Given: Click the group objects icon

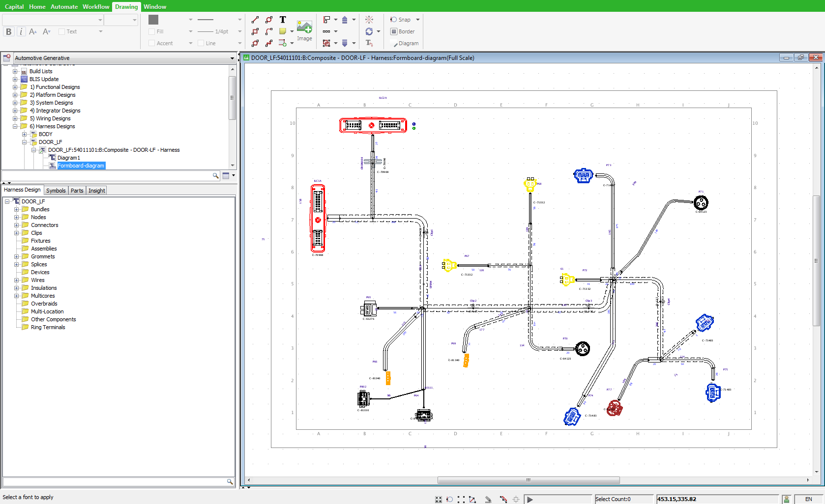Looking at the screenshot, I should click(326, 43).
